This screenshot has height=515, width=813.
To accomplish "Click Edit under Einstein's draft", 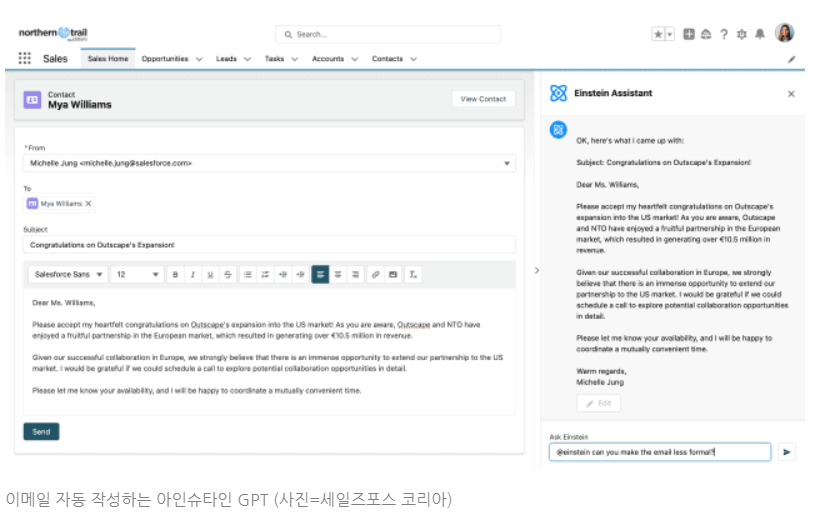I will pos(598,403).
